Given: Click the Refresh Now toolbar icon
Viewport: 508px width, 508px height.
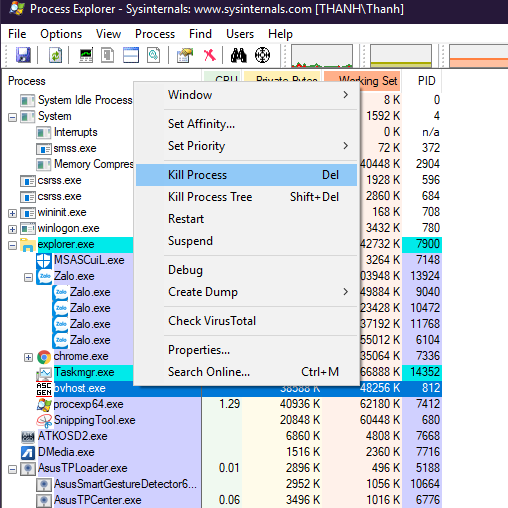Looking at the screenshot, I should point(55,55).
